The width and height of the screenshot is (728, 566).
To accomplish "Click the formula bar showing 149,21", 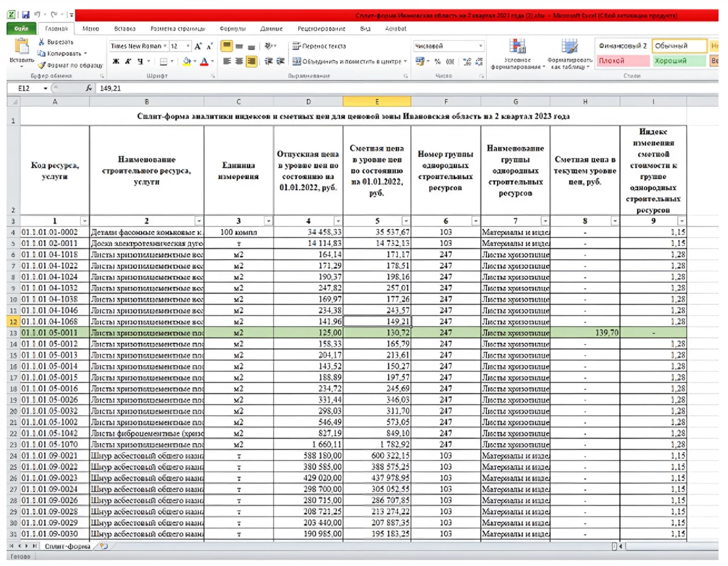I will coord(407,88).
